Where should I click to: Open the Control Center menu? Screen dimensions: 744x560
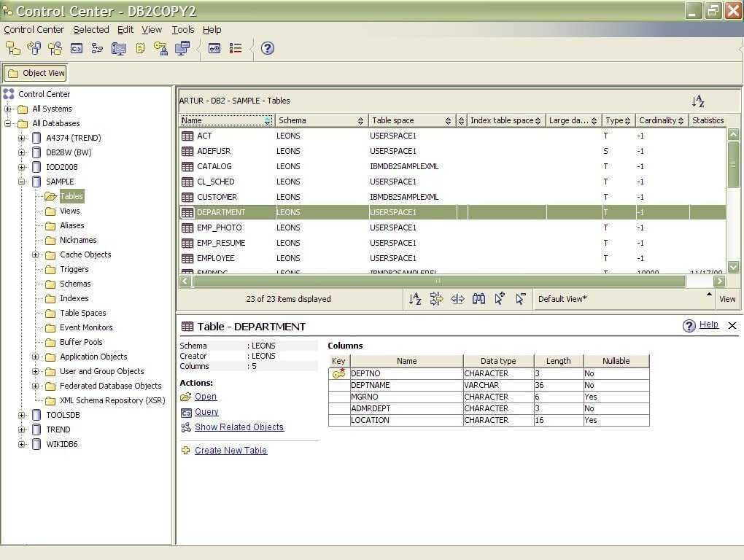click(x=34, y=29)
